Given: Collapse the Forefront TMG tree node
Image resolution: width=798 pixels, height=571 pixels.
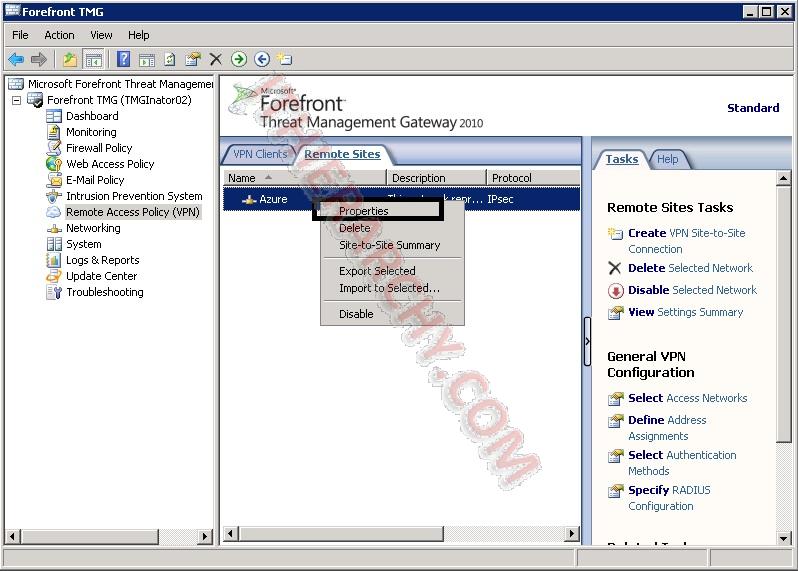Looking at the screenshot, I should [17, 100].
